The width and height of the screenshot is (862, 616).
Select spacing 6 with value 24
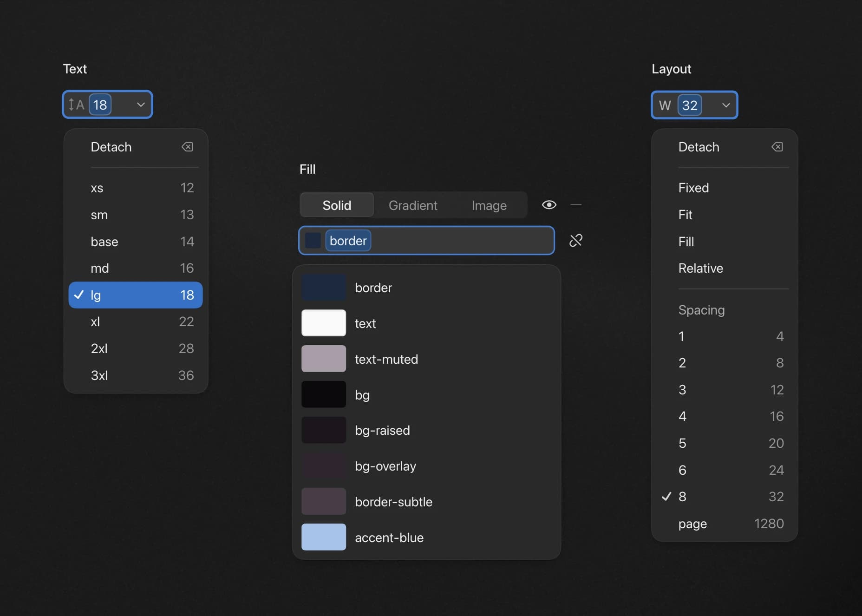[725, 470]
